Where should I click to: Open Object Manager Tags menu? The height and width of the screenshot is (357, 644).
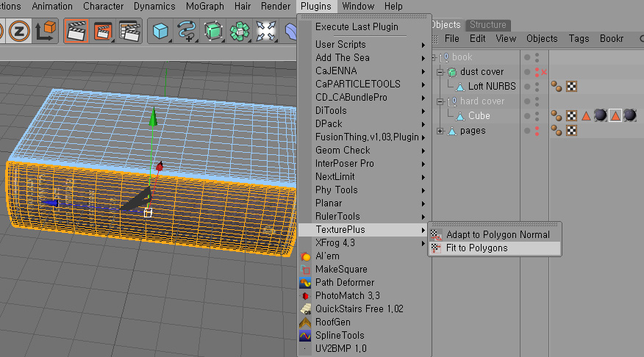[x=579, y=39]
